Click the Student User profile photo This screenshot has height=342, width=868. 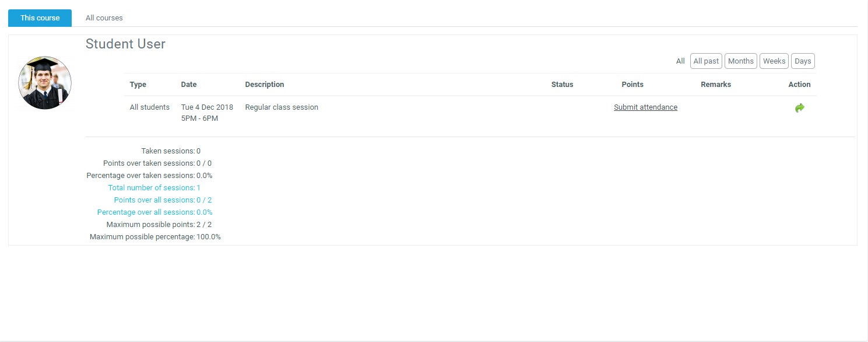click(45, 83)
